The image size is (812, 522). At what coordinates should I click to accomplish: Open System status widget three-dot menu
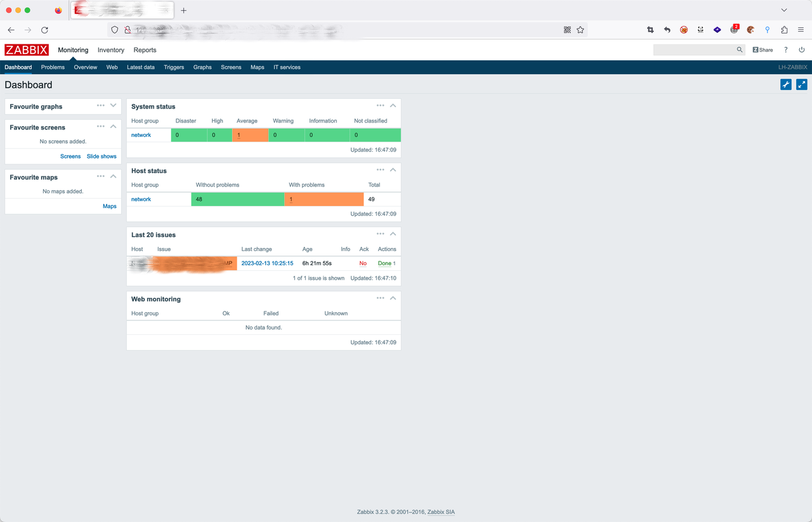380,106
